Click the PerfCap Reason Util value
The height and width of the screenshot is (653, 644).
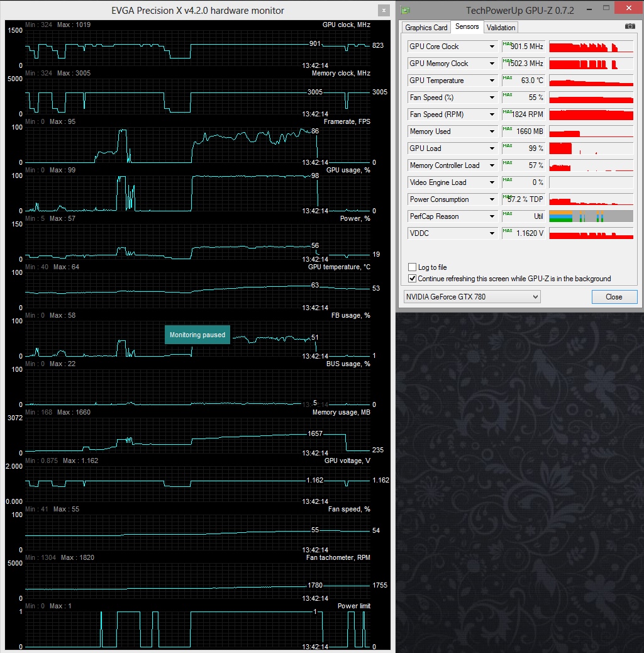coord(524,216)
